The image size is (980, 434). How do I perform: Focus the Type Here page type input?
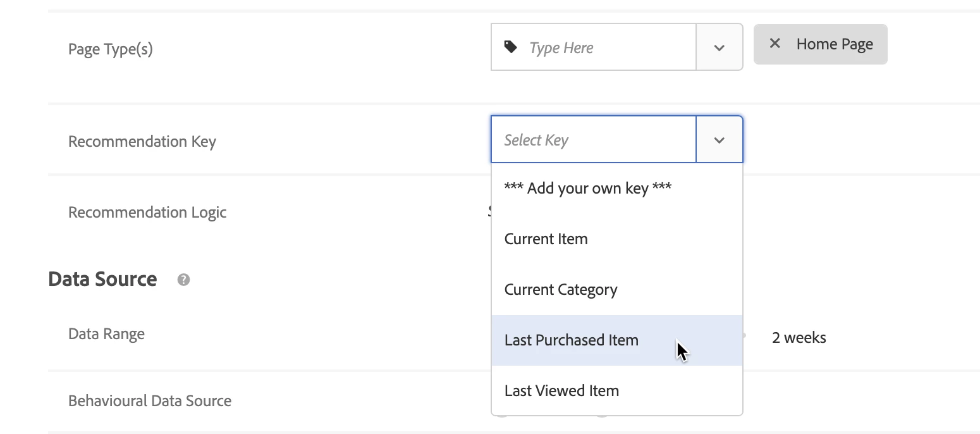[x=607, y=47]
